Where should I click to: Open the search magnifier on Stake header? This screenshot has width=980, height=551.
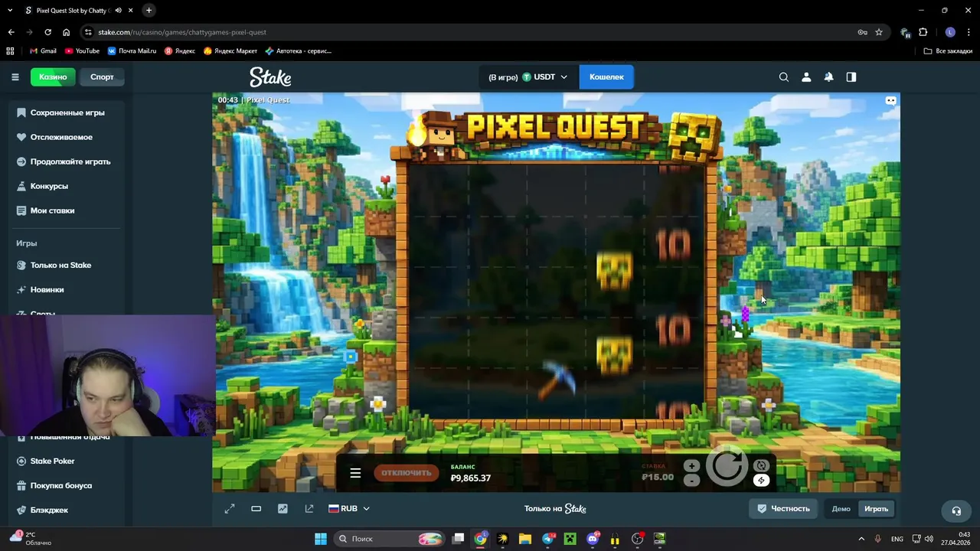pyautogui.click(x=784, y=77)
